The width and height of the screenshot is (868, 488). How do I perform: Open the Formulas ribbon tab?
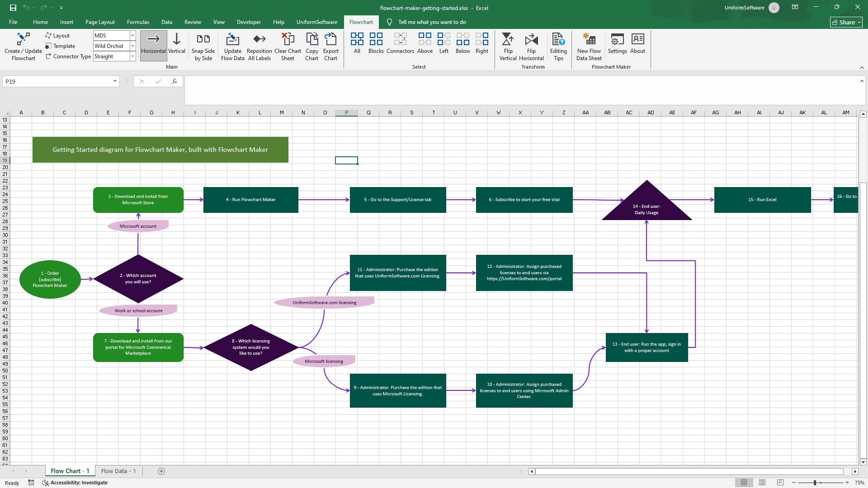tap(138, 22)
